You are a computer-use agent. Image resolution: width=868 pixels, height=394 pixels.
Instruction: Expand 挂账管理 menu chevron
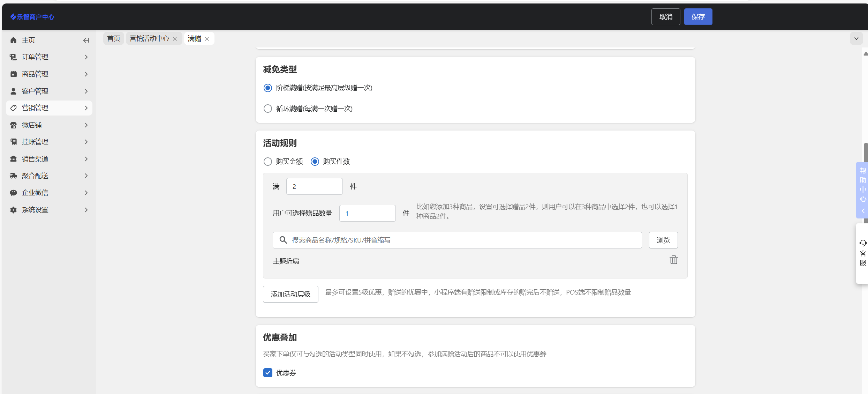[x=86, y=142]
